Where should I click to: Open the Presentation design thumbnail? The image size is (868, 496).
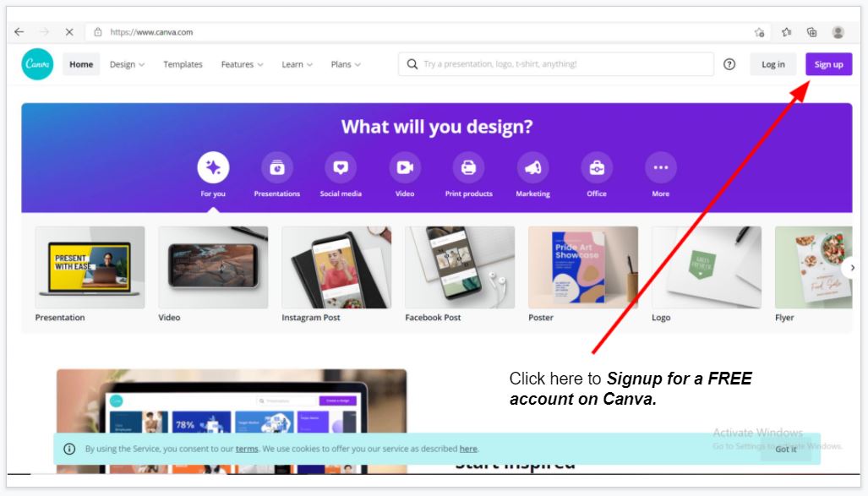coord(90,267)
